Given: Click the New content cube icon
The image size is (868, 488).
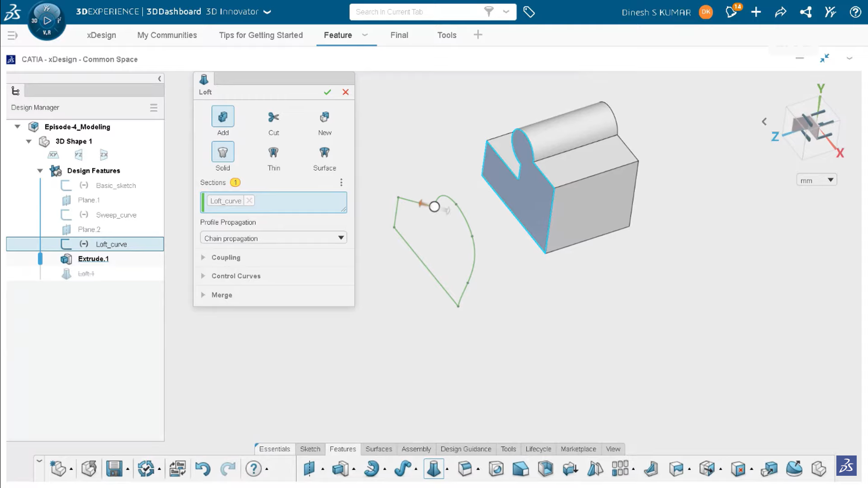Looking at the screenshot, I should pyautogui.click(x=58, y=469).
